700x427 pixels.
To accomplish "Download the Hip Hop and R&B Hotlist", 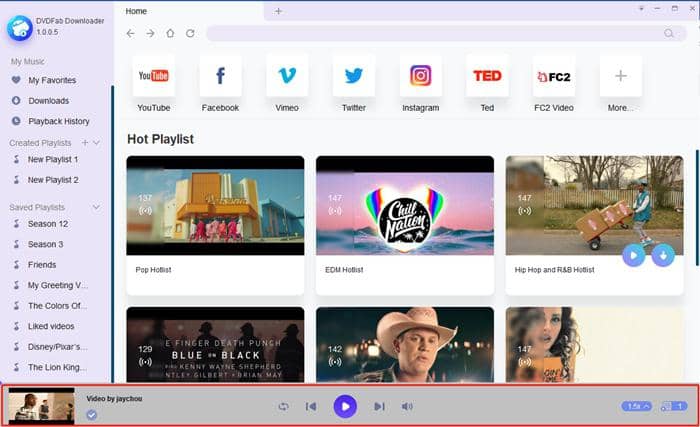I will click(663, 255).
